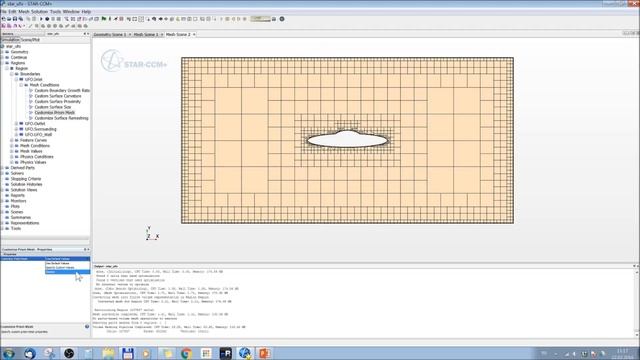Click the green flag Initialize Solution icon

click(104, 19)
